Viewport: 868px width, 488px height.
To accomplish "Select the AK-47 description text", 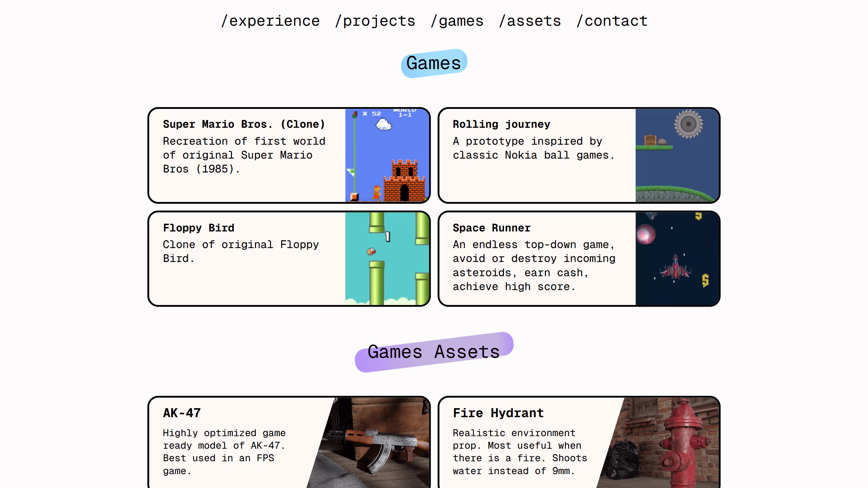I will coord(224,452).
